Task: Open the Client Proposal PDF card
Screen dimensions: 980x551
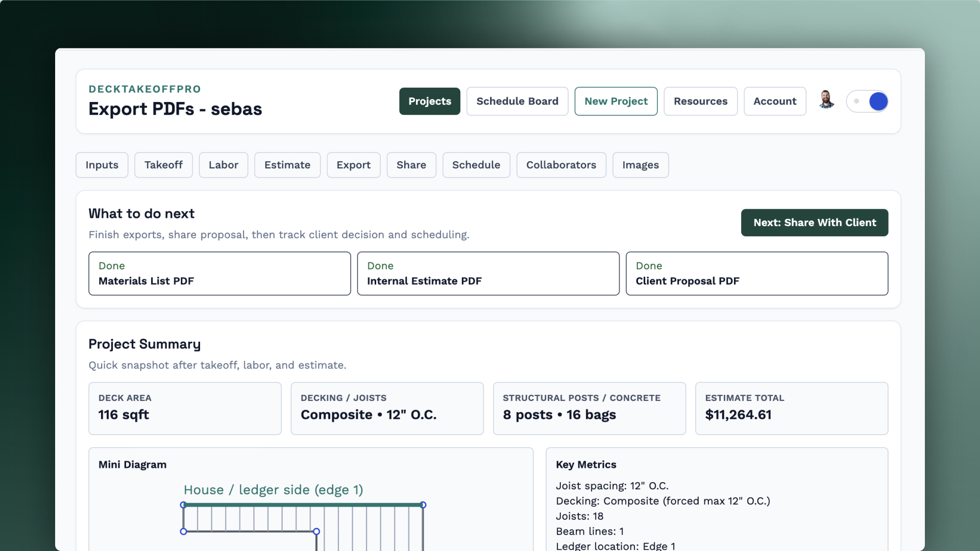Action: (756, 273)
